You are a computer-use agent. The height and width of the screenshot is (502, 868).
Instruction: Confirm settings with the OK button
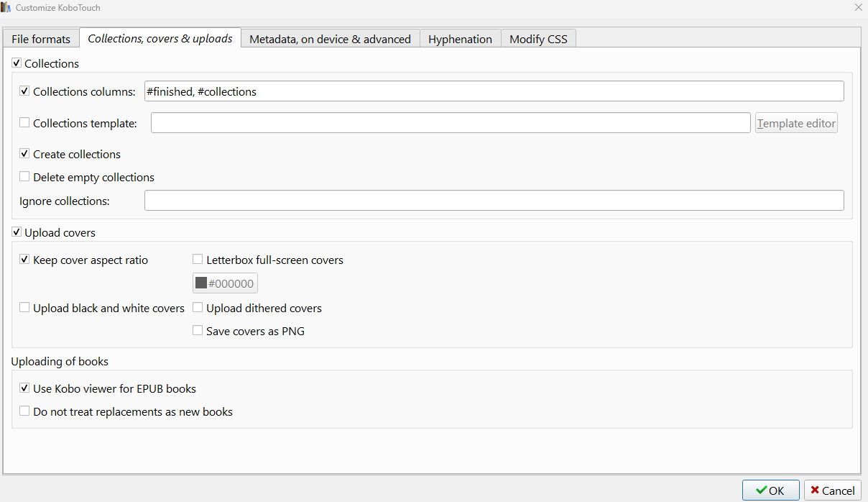coord(770,490)
